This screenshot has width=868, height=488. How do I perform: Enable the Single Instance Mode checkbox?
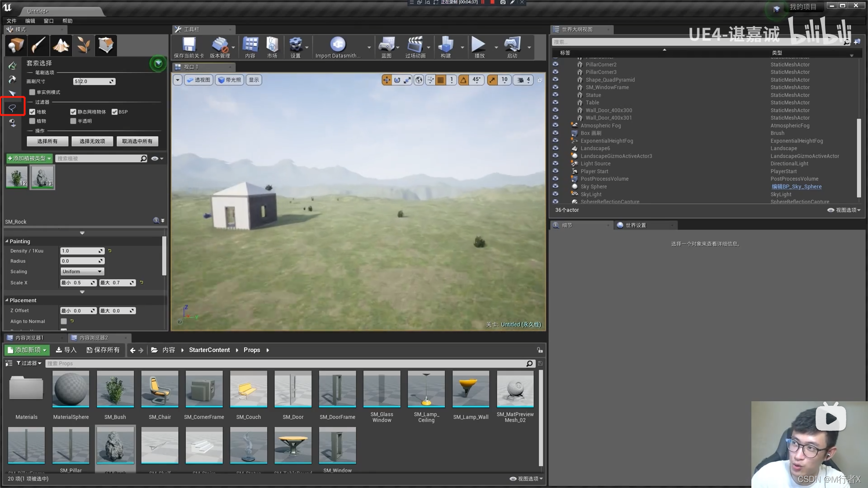(x=32, y=92)
